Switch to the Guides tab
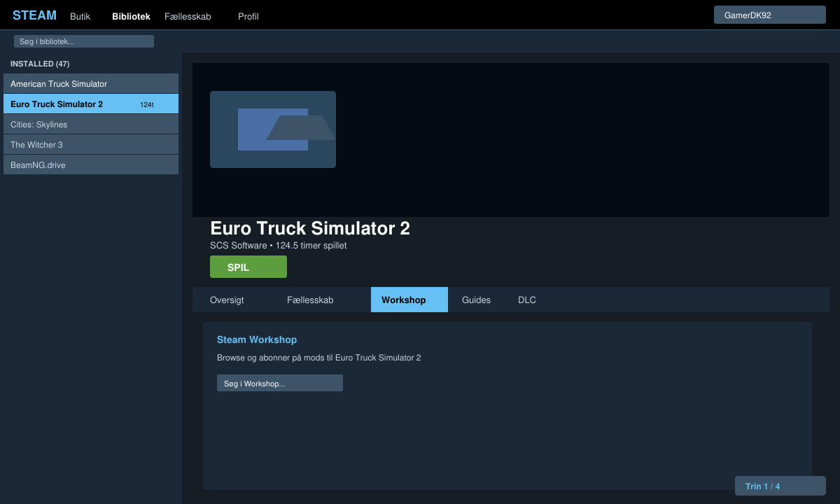This screenshot has height=504, width=840. coord(476,300)
